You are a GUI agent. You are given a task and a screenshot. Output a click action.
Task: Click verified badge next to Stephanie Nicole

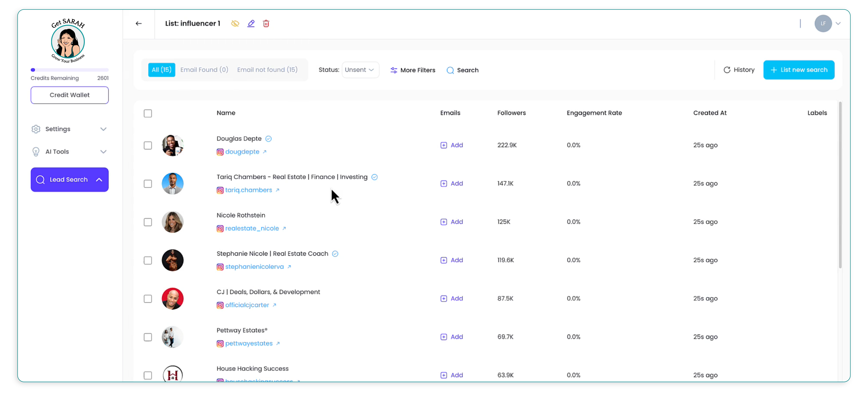point(335,254)
